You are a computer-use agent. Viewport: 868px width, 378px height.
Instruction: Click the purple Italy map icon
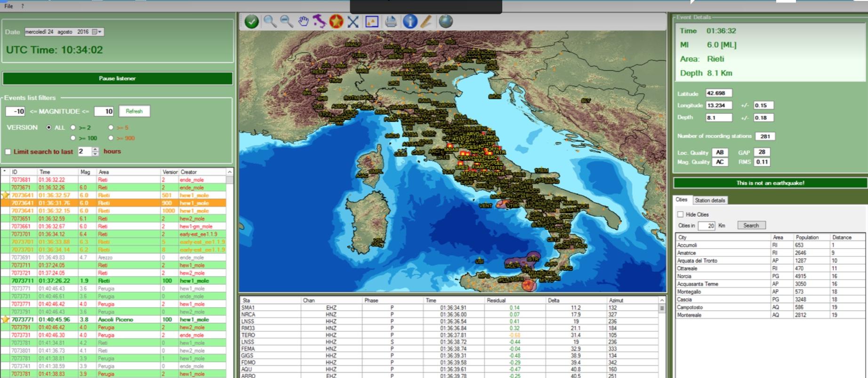(320, 22)
